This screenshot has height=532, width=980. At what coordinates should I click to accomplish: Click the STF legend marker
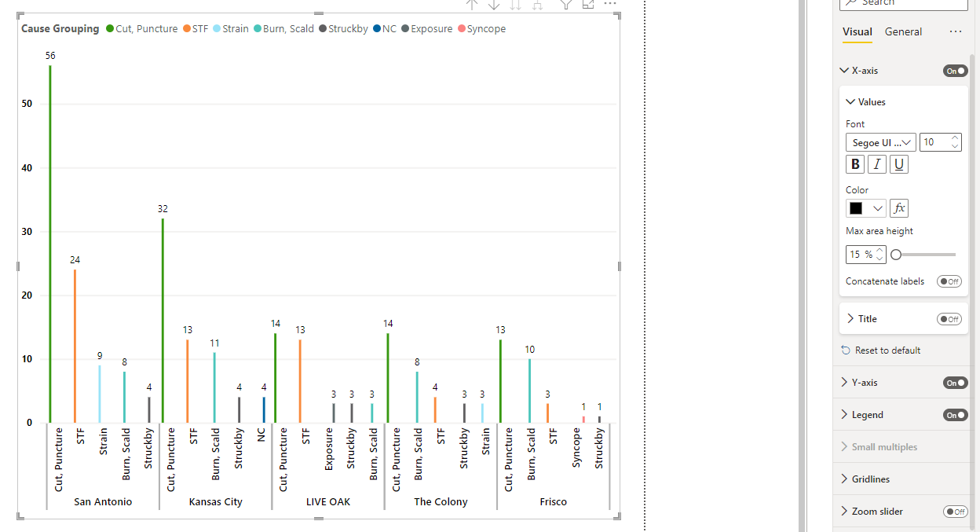click(x=187, y=29)
